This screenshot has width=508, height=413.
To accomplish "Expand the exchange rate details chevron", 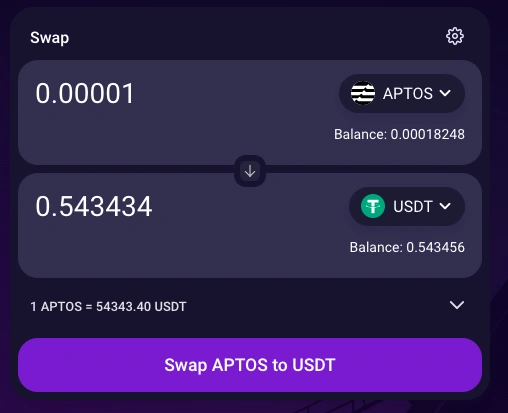I will click(x=457, y=305).
